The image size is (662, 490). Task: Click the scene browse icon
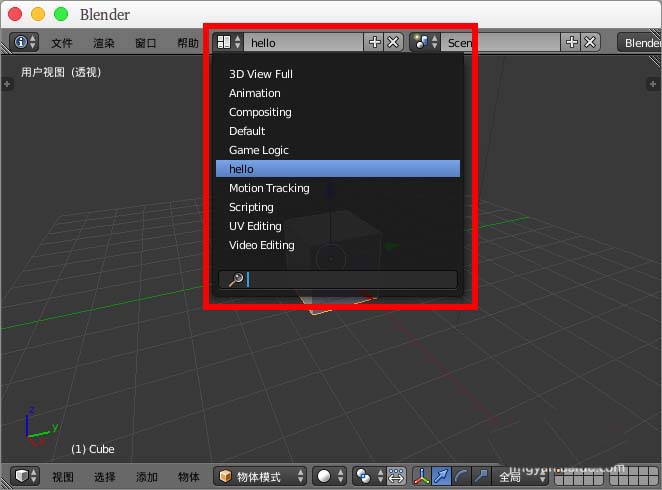pos(425,42)
